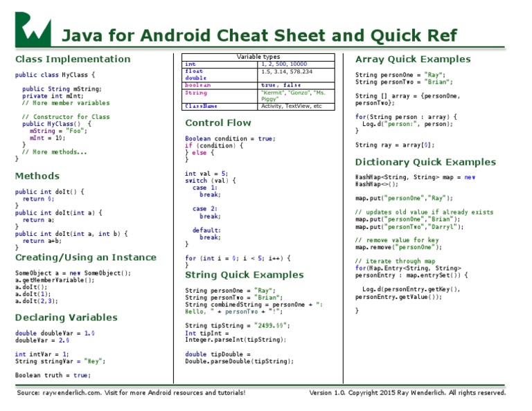532x411 pixels.
Task: Click 'map.put("personOne","Ray");' line
Action: pyautogui.click(x=404, y=198)
